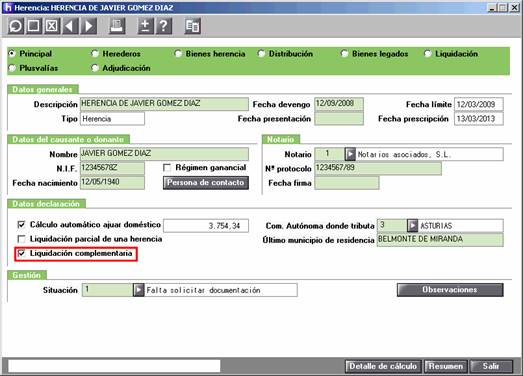Open help with the question mark icon
The image size is (523, 376).
(x=164, y=26)
